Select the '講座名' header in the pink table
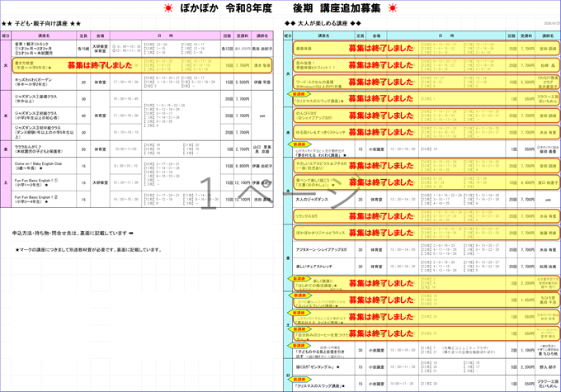561x392 pixels. pyautogui.click(x=44, y=35)
